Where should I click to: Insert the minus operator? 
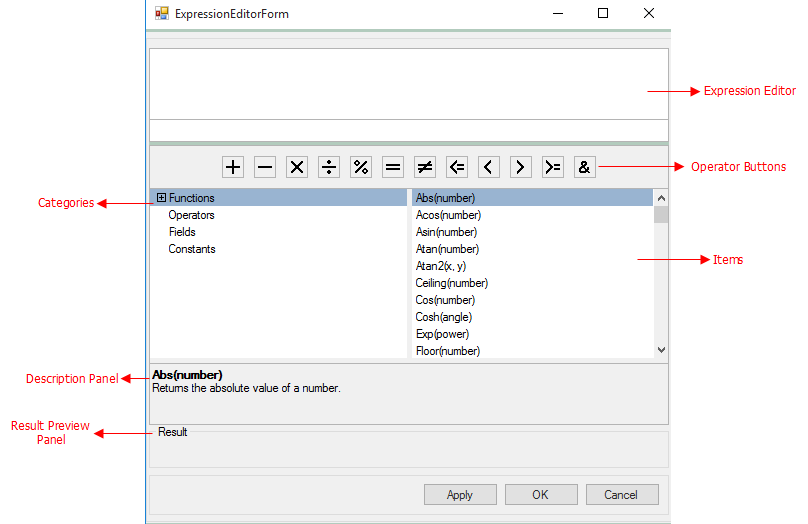pos(264,167)
